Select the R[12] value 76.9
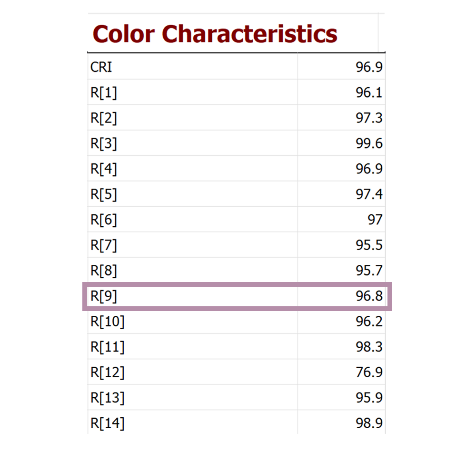This screenshot has height=453, width=476. pos(369,372)
